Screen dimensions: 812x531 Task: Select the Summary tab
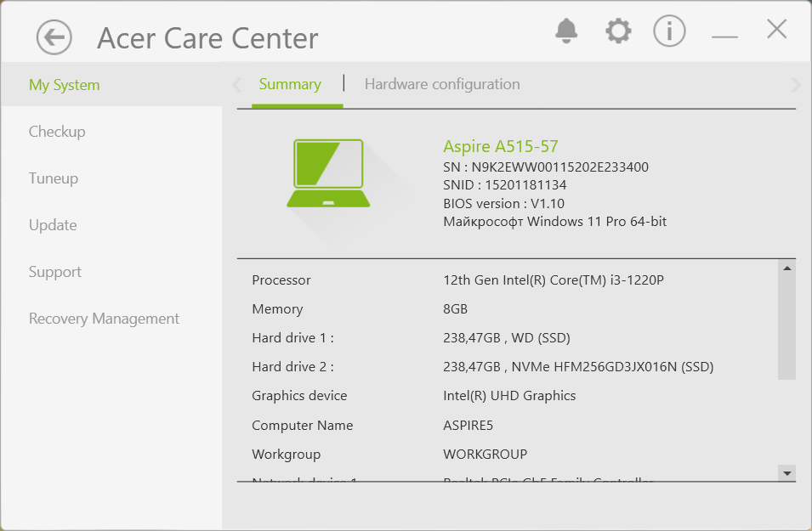click(x=290, y=84)
